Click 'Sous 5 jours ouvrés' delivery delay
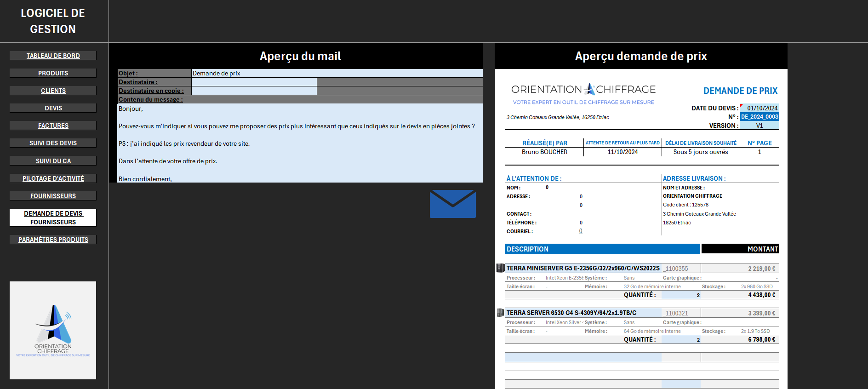 pyautogui.click(x=701, y=152)
